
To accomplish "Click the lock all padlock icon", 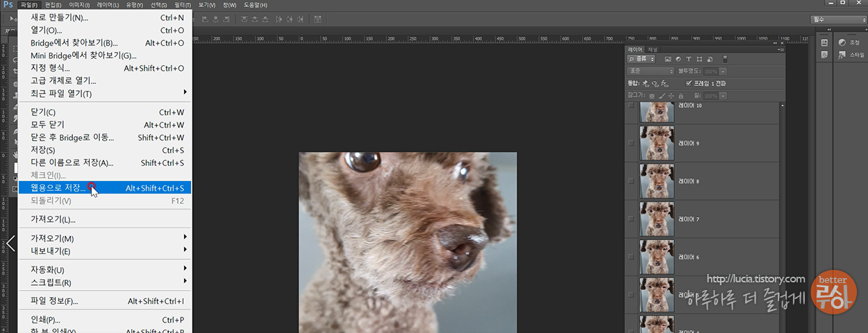I will coord(681,96).
